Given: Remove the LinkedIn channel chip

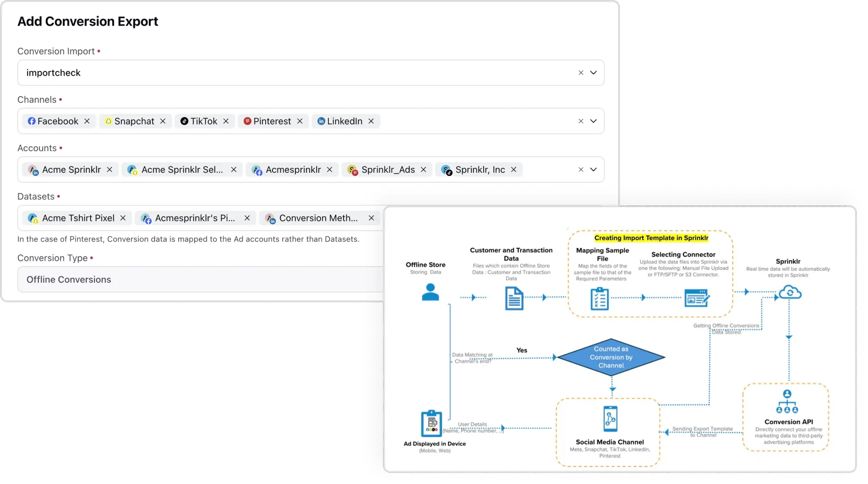Looking at the screenshot, I should [x=371, y=121].
